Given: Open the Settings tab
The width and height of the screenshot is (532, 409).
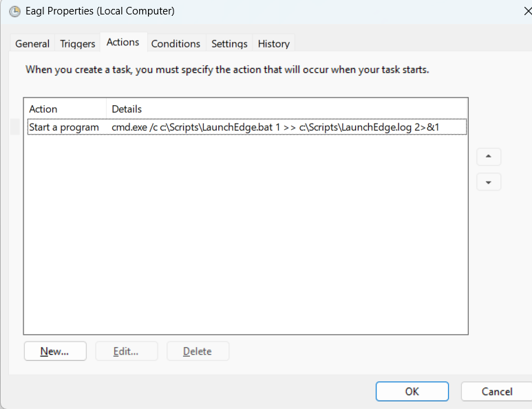Looking at the screenshot, I should click(229, 44).
